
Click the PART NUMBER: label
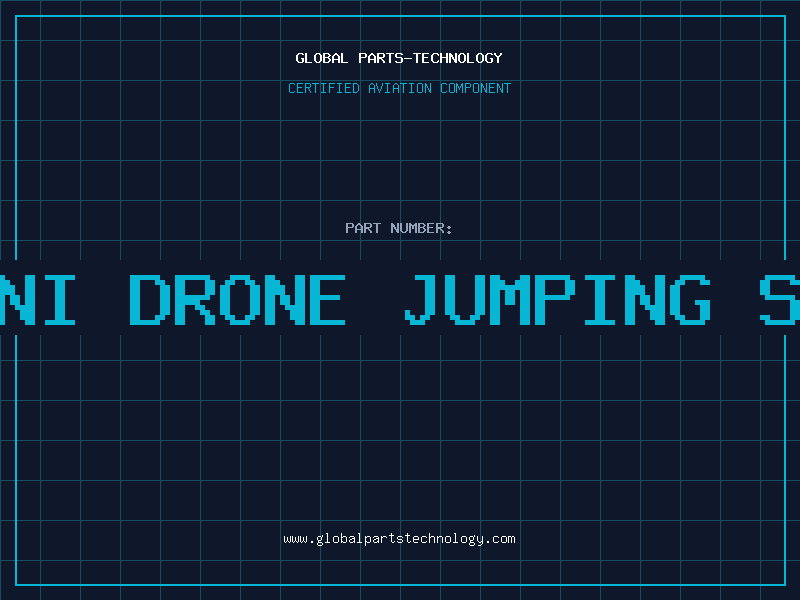pyautogui.click(x=399, y=228)
